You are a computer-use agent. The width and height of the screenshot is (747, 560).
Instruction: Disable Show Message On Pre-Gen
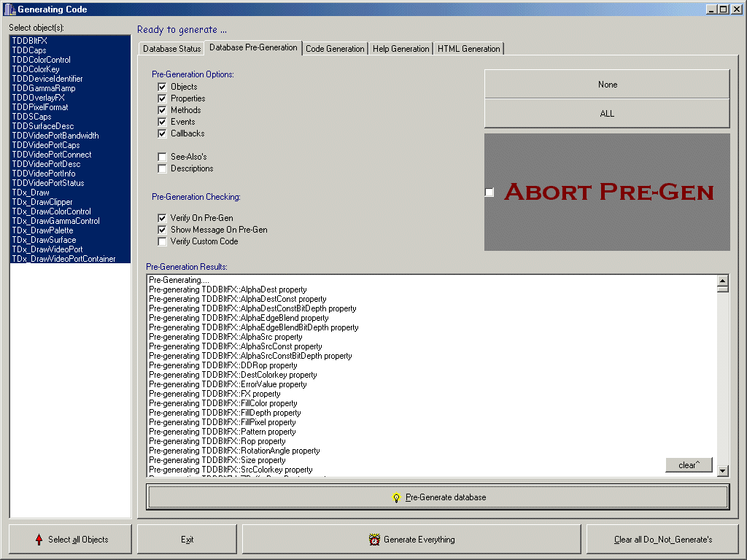click(162, 230)
